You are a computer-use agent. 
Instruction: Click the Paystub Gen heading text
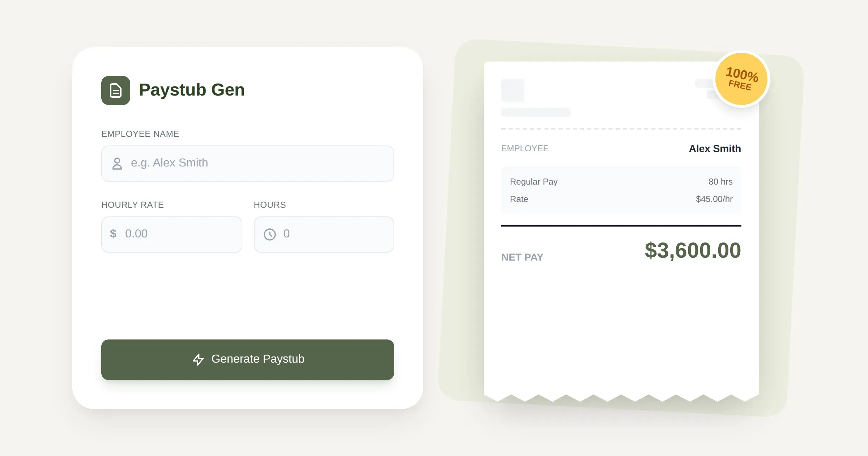click(192, 90)
